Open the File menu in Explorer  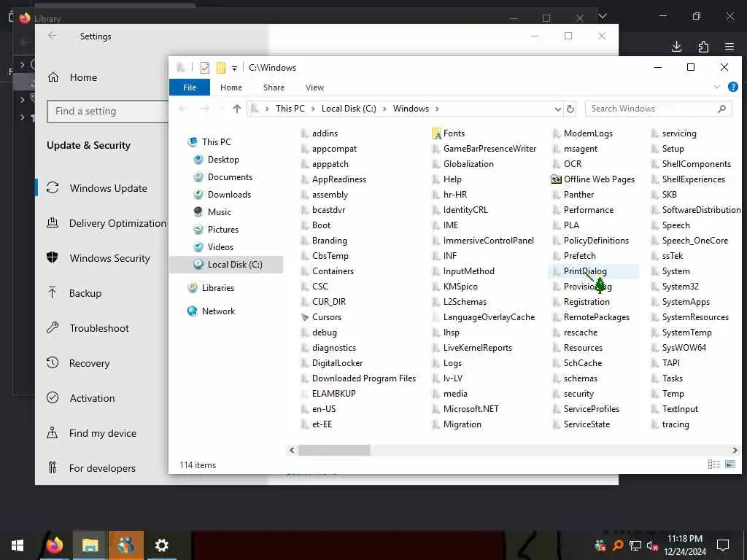click(190, 87)
